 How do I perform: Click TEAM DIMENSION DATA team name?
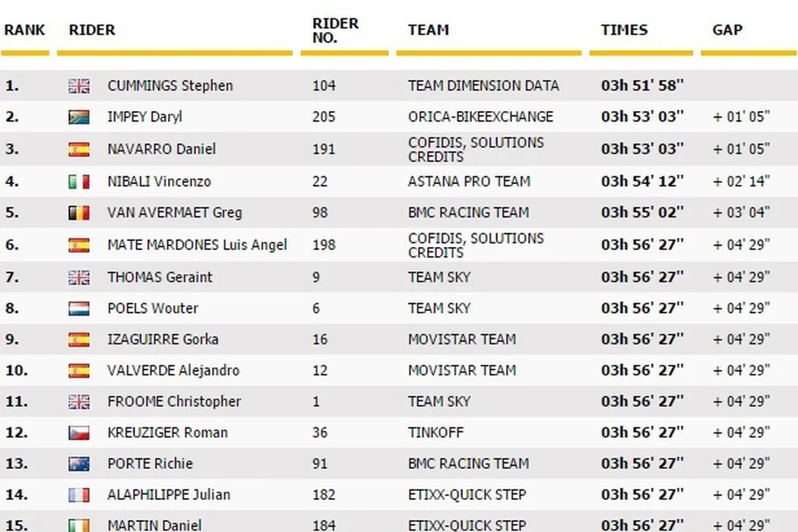(x=483, y=86)
